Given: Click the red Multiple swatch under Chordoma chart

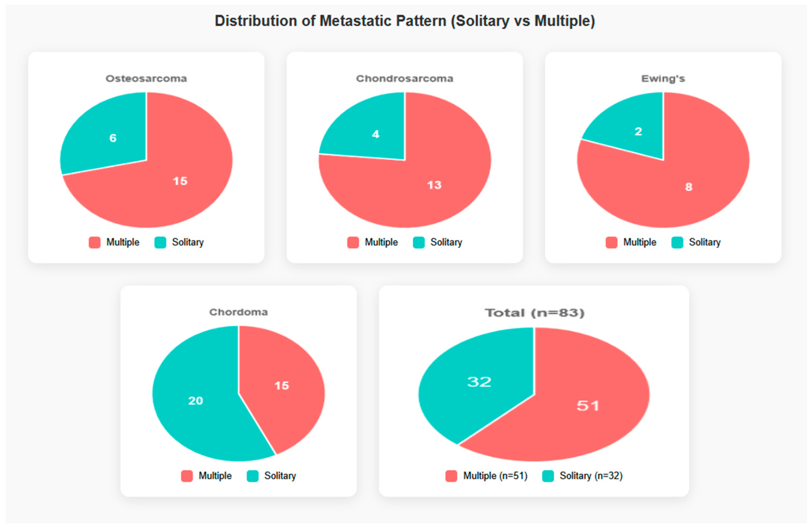Looking at the screenshot, I should point(187,476).
